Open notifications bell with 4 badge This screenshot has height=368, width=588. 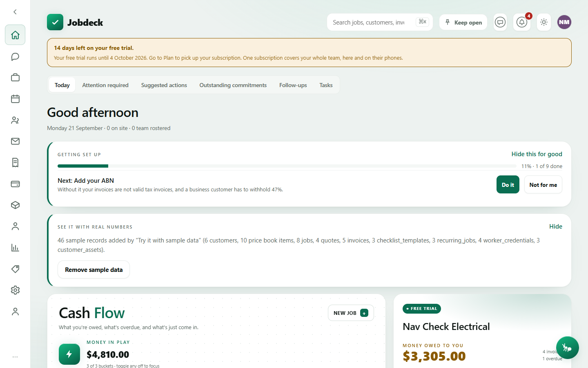pos(522,22)
